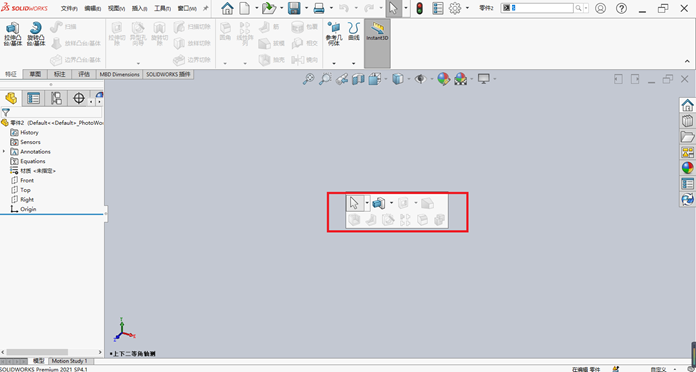Open Custom Properties in right task pane
Screen dimensions: 696x372
pos(688,183)
